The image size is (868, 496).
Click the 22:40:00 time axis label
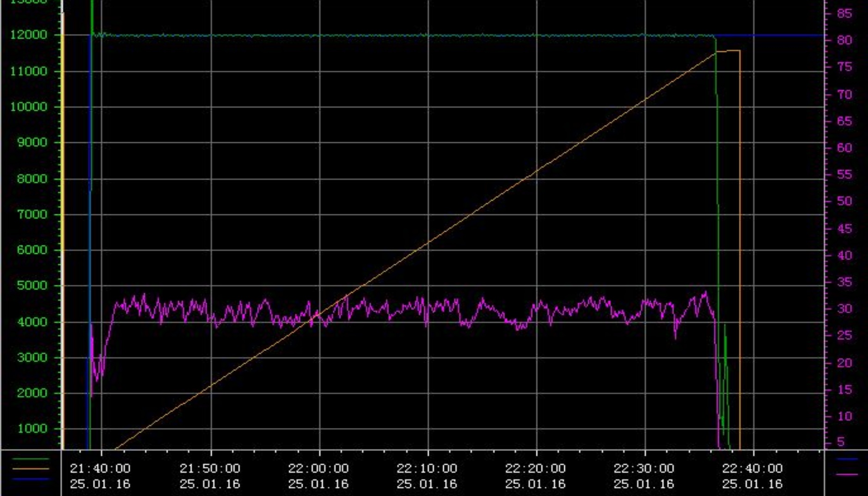(752, 468)
